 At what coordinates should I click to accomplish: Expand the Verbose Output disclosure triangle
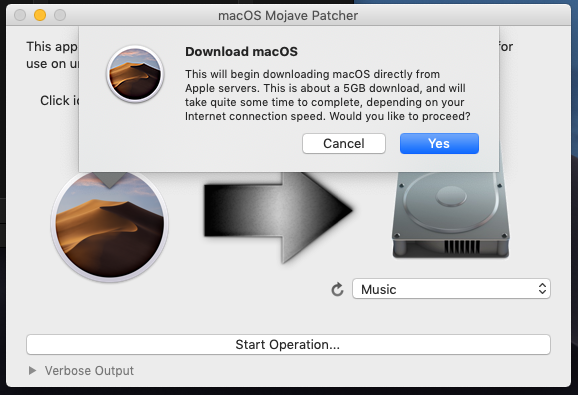pyautogui.click(x=32, y=370)
